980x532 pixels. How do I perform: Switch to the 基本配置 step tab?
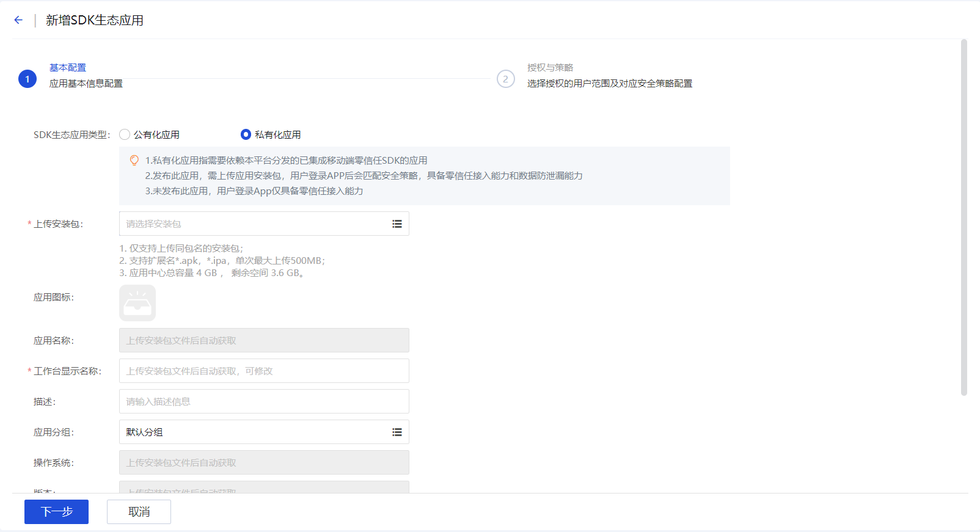click(x=68, y=68)
